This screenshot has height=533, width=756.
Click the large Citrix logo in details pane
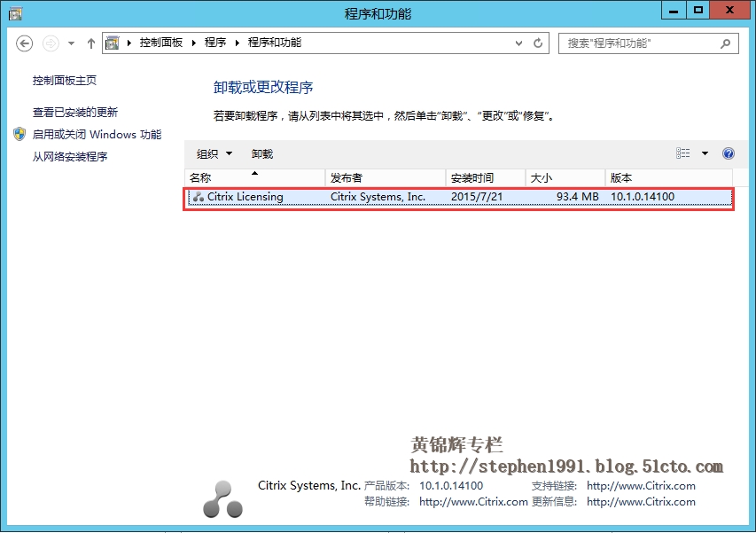pyautogui.click(x=222, y=499)
